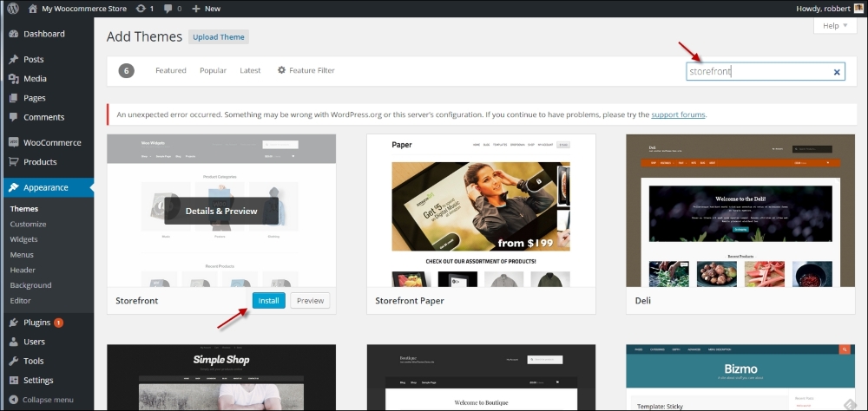868x411 pixels.
Task: Click the WordPress logo icon
Action: [13, 9]
